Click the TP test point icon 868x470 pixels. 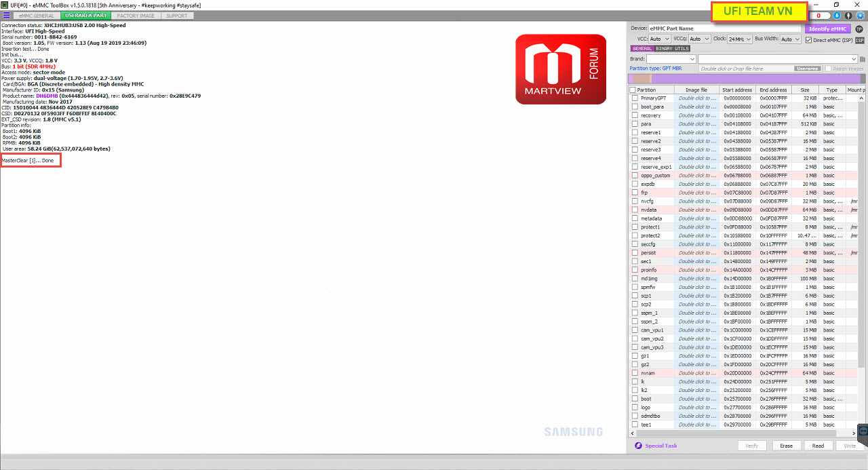coord(859,28)
